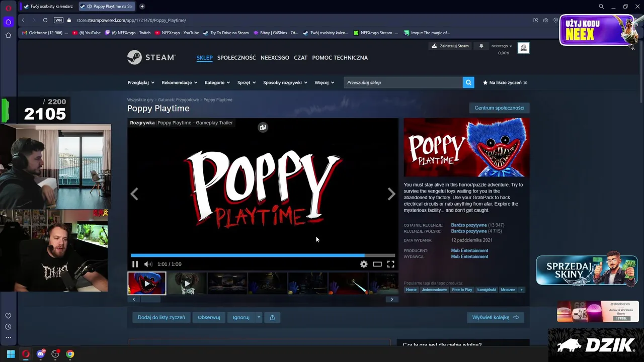Mute the trailer volume speaker icon
The image size is (644, 362).
pos(148,264)
